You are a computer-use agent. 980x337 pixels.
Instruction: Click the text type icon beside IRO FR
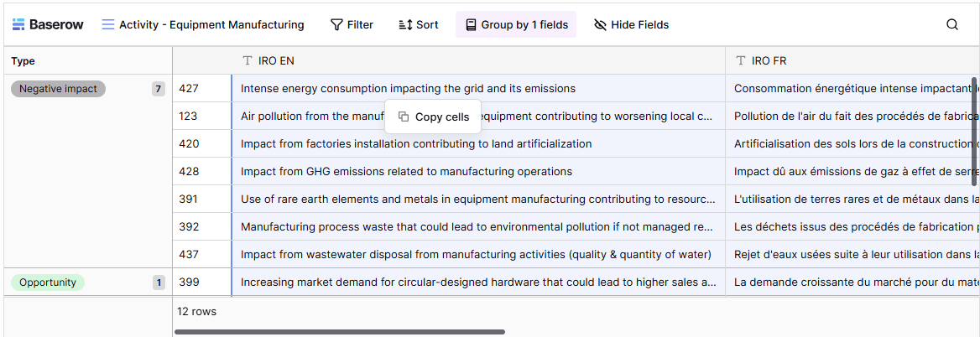(x=740, y=61)
